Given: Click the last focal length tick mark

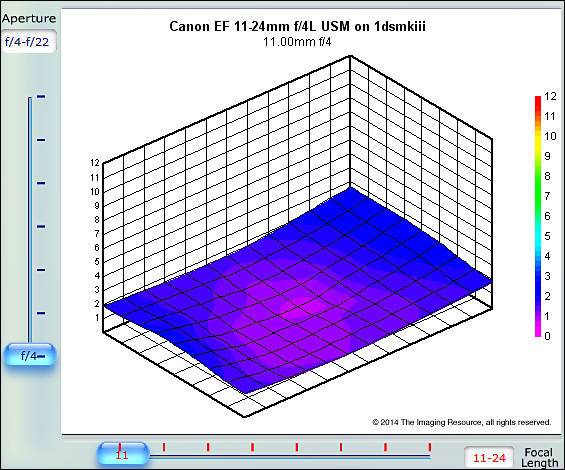Looking at the screenshot, I should tap(430, 447).
